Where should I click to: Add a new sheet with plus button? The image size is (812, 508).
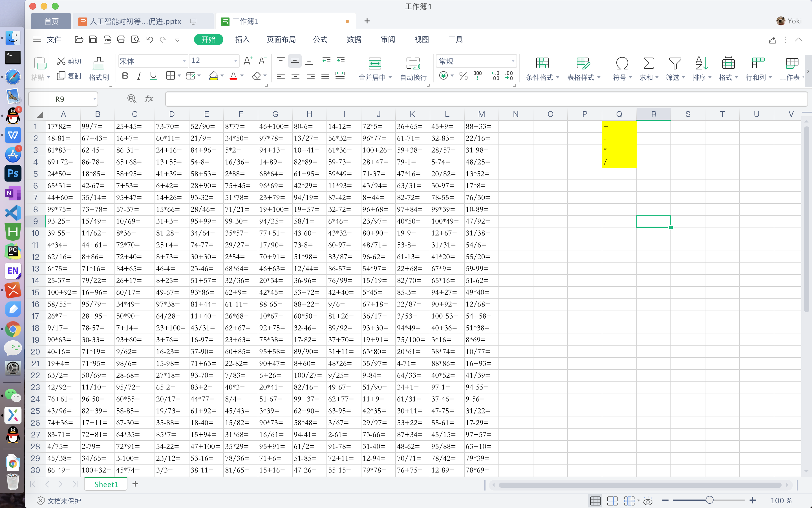[135, 484]
